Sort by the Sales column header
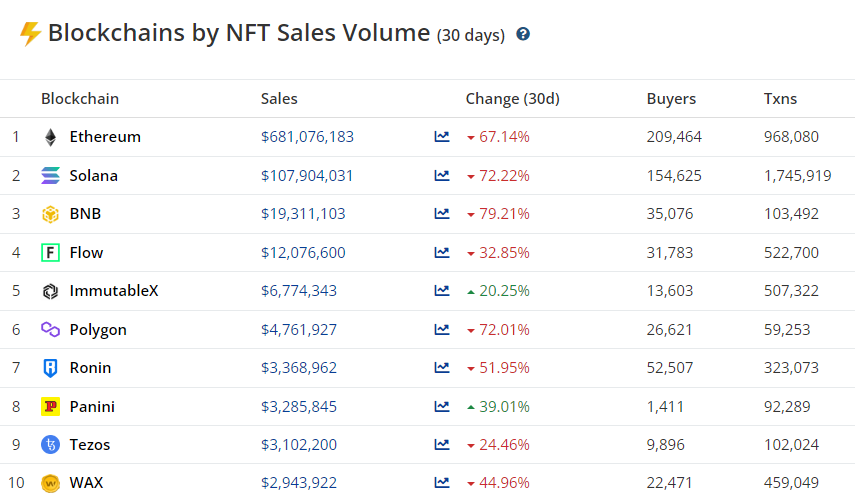855x501 pixels. 279,99
